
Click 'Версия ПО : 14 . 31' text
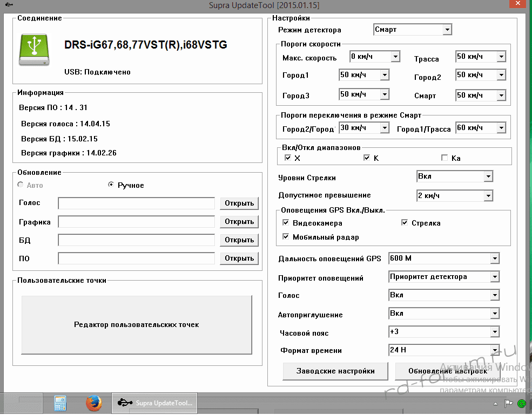[53, 107]
